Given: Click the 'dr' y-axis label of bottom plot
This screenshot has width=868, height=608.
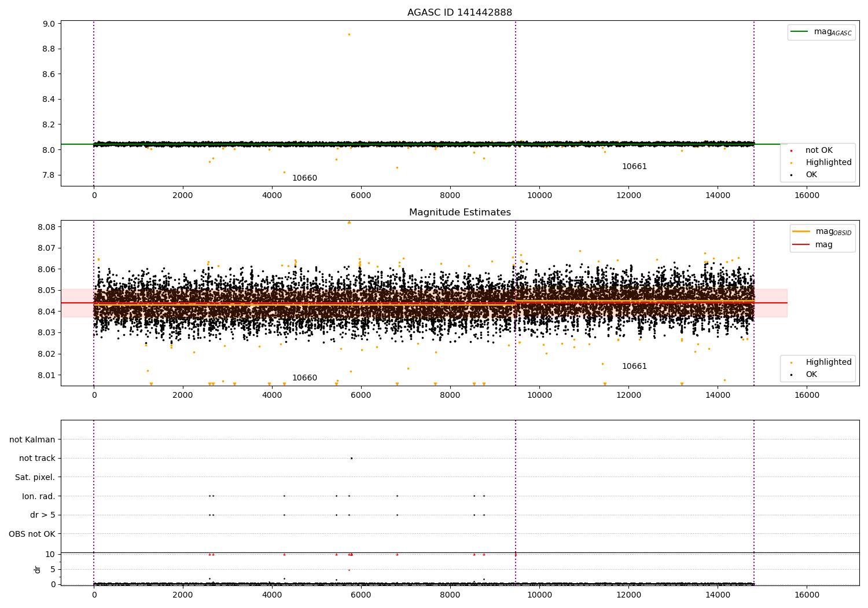Looking at the screenshot, I should tap(38, 569).
